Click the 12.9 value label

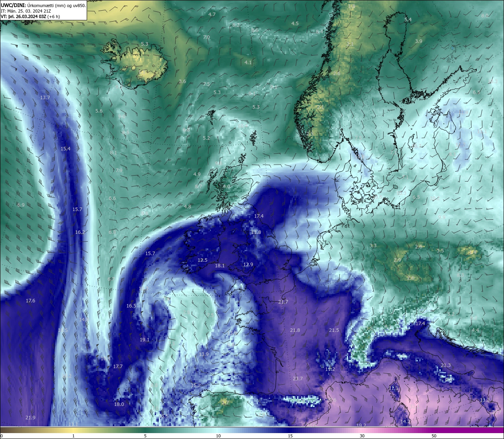(x=248, y=264)
